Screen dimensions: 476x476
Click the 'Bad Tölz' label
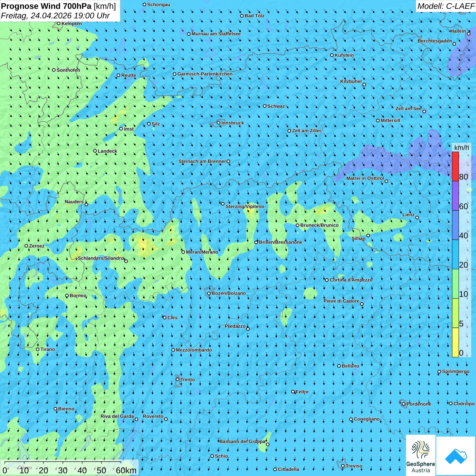click(255, 16)
